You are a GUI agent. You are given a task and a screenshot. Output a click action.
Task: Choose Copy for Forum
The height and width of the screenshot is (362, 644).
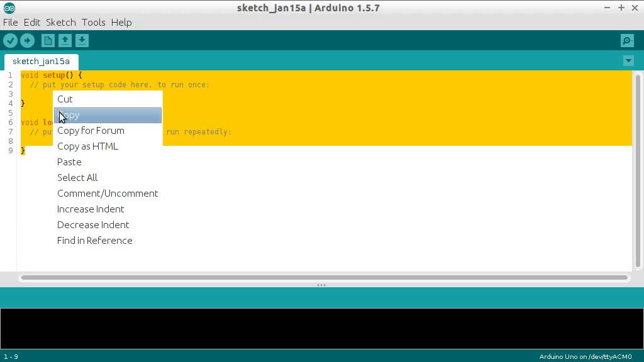coord(108,131)
